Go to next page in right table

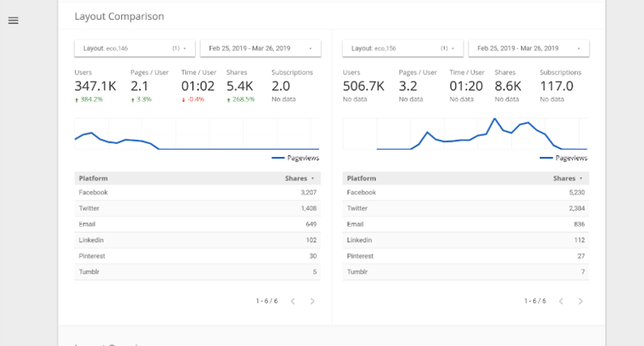click(580, 301)
